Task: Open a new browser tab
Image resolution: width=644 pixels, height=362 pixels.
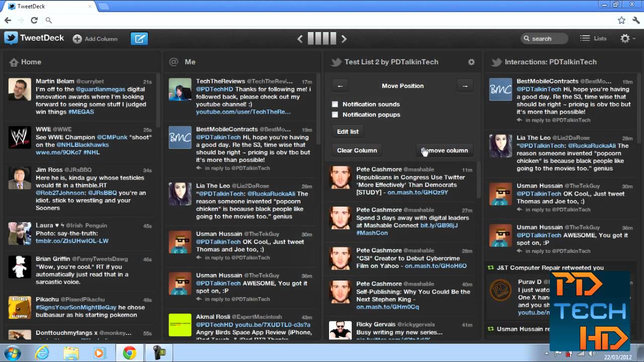Action: point(103,7)
